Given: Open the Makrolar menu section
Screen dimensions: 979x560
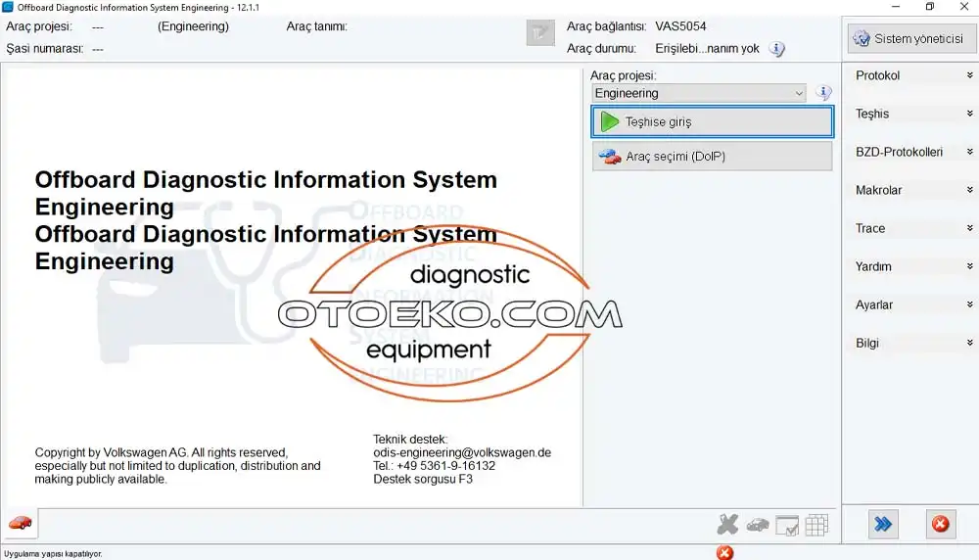Looking at the screenshot, I should click(910, 190).
